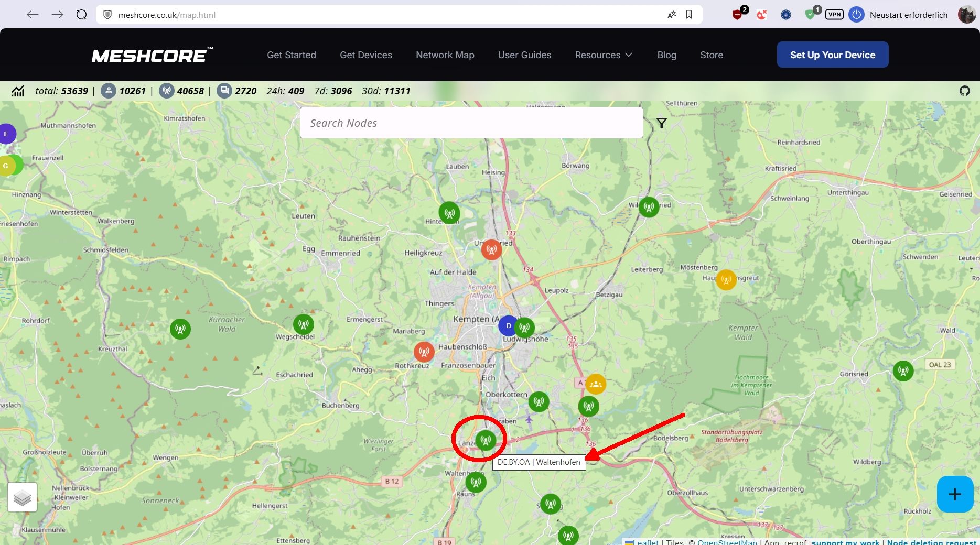
Task: Click Set Up Your Device button
Action: click(x=833, y=54)
